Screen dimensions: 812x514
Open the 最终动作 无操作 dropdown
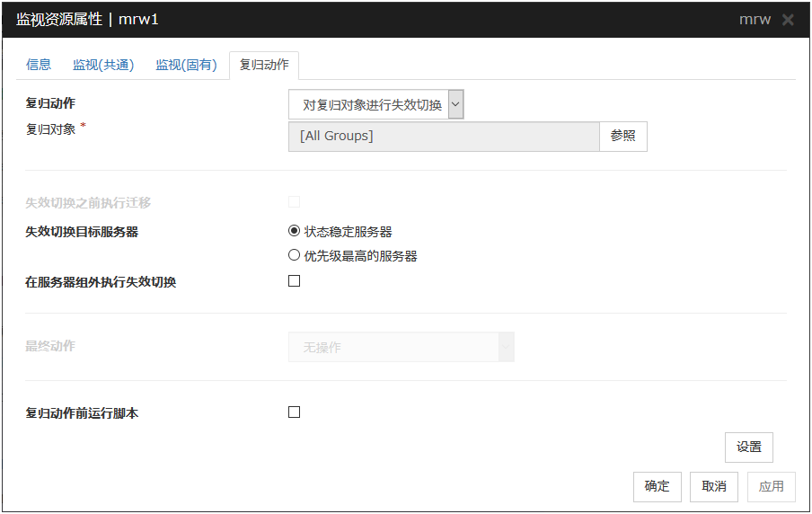pos(401,348)
